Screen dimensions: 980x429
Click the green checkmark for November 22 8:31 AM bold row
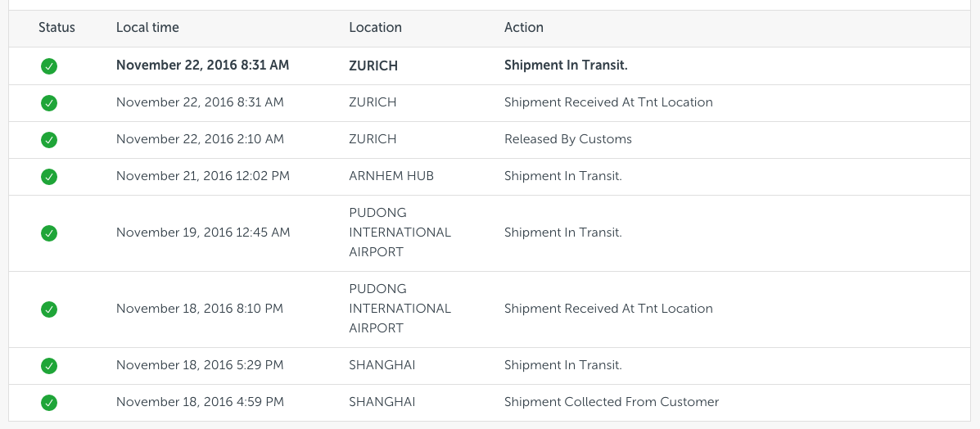point(49,65)
